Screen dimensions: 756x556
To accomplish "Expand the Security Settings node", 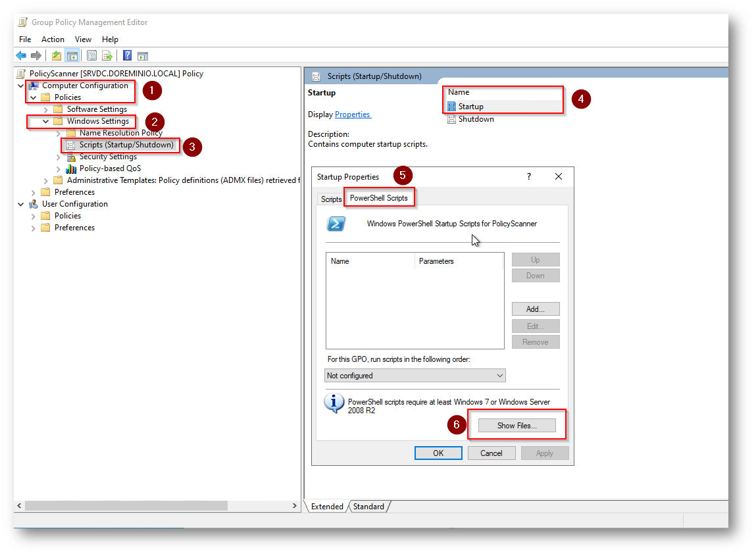I will [x=59, y=157].
